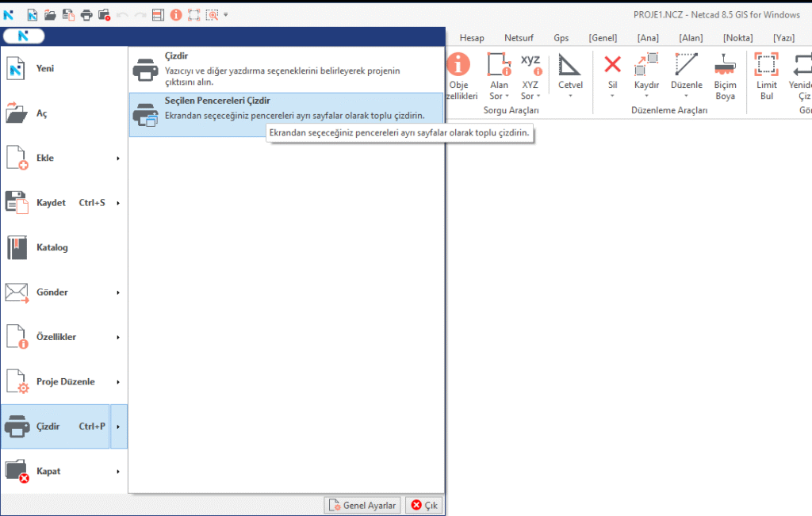Viewport: 812px width, 516px height.
Task: Open the [Nokta] ribbon tab
Action: [x=738, y=38]
